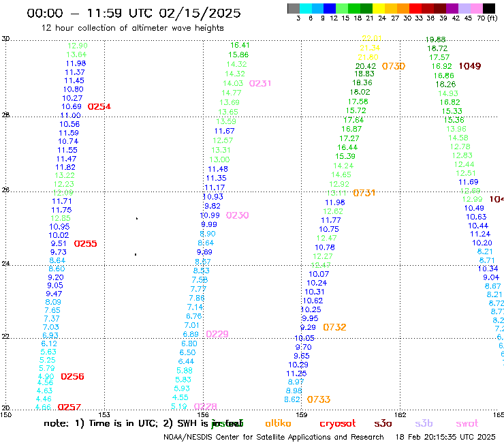
Task: Click the '00:00 – 11:59 UTC 02/15/2025' title
Action: click(133, 13)
